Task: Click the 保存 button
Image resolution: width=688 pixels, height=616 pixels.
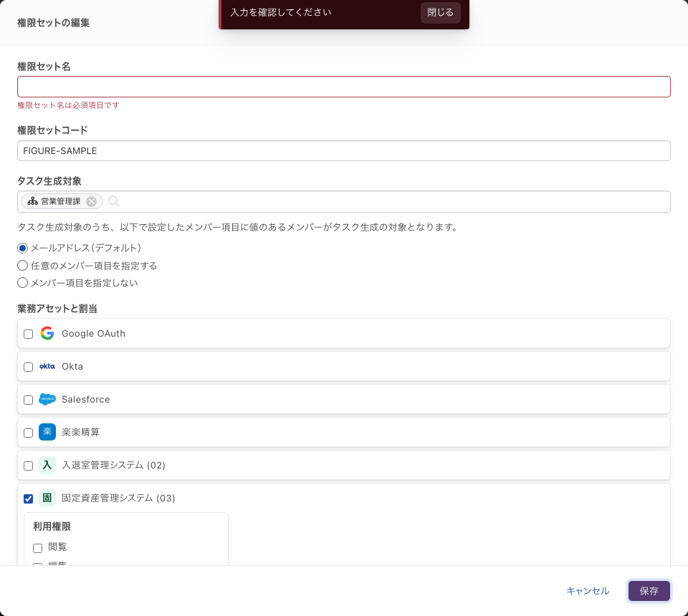Action: point(649,591)
